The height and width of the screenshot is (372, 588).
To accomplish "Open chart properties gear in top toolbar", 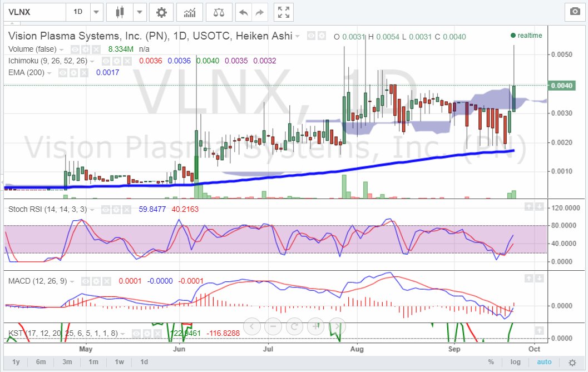I will click(x=161, y=12).
